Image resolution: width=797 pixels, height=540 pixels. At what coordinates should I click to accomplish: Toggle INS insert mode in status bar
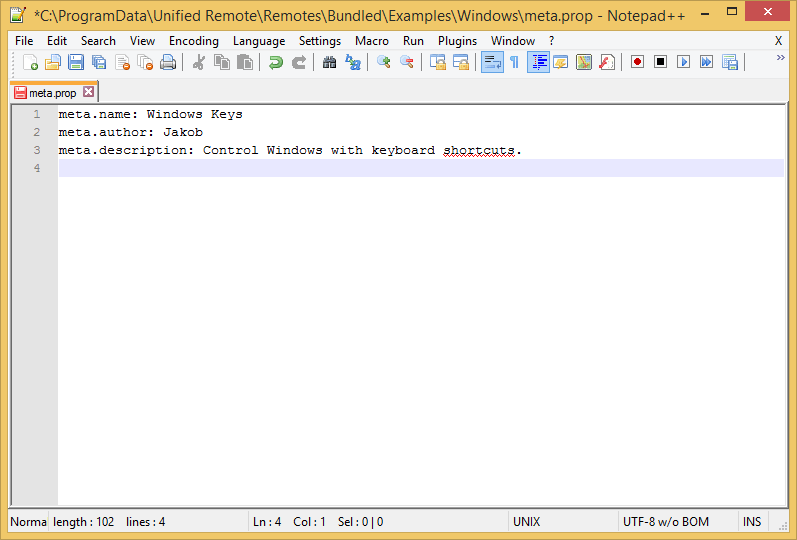point(752,522)
